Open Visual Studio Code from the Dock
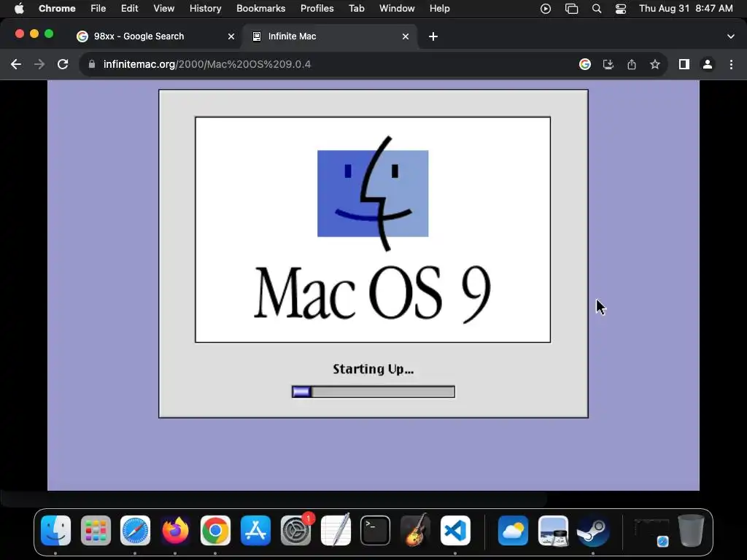Image resolution: width=747 pixels, height=560 pixels. 455,531
